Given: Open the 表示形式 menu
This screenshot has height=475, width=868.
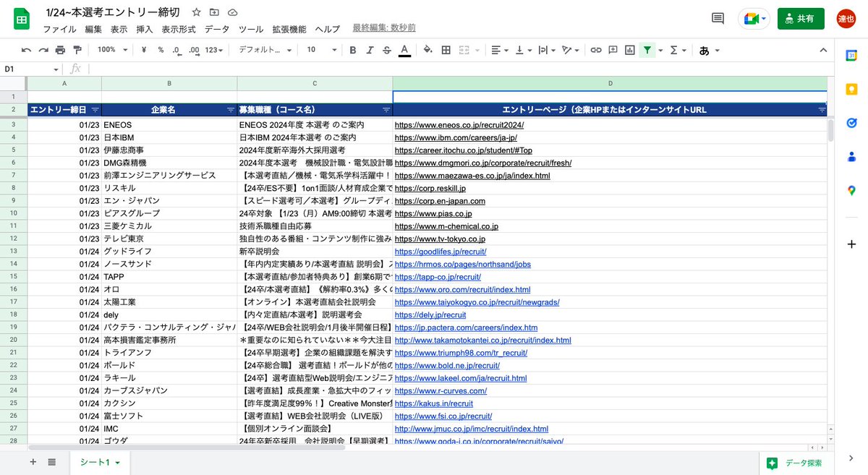Looking at the screenshot, I should (x=179, y=29).
